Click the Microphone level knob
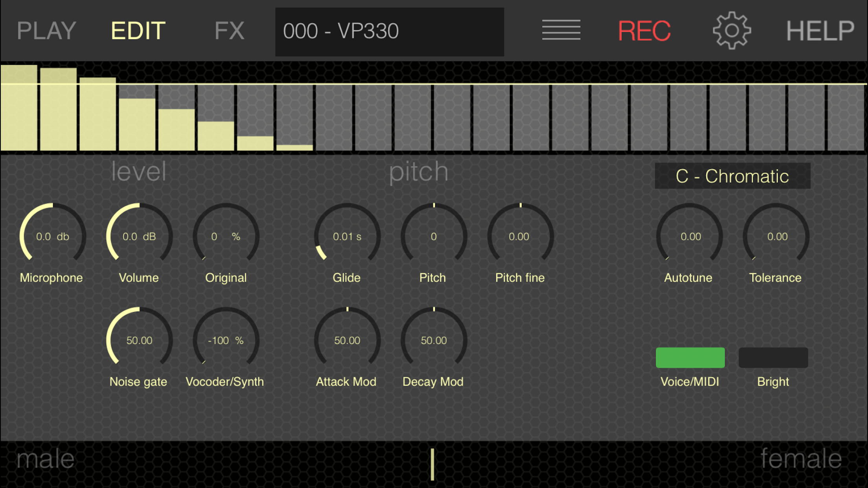This screenshot has height=488, width=868. (x=53, y=236)
